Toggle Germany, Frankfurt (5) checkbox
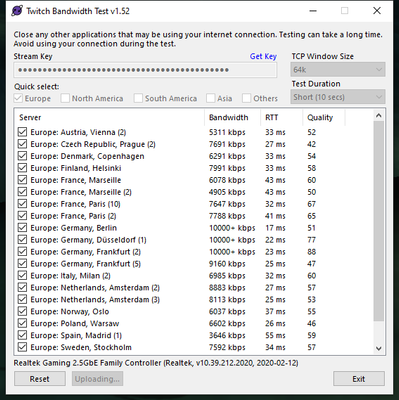Viewport: 399px width, 400px height. click(22, 264)
